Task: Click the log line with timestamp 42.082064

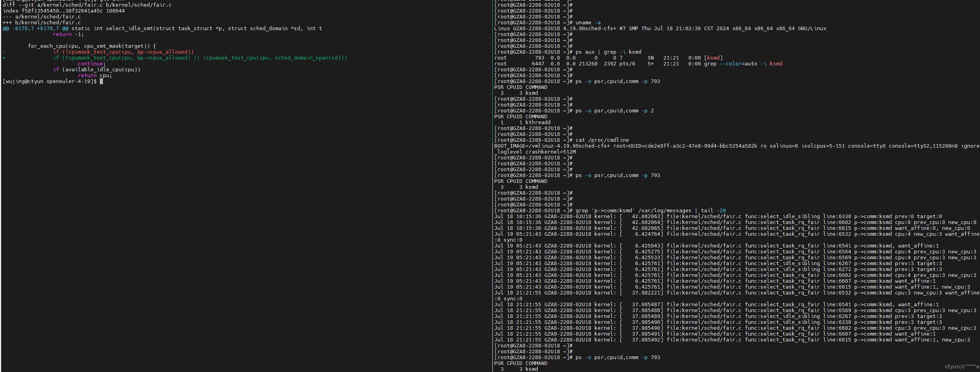Action: click(x=735, y=222)
